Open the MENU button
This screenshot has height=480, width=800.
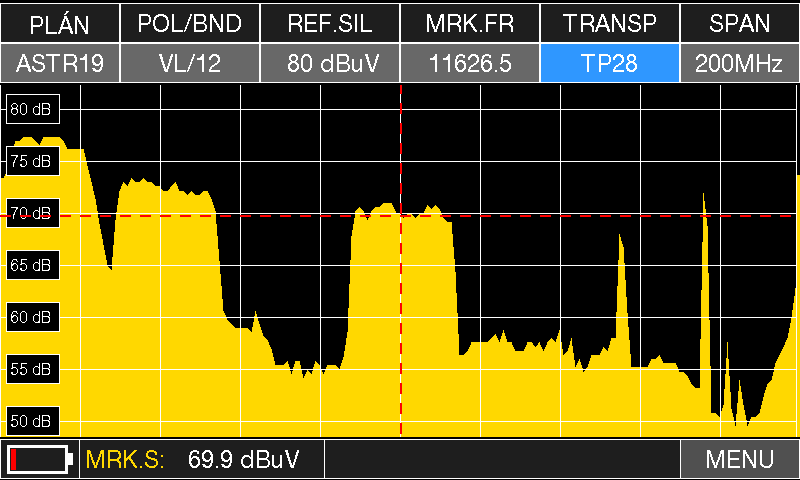[740, 459]
